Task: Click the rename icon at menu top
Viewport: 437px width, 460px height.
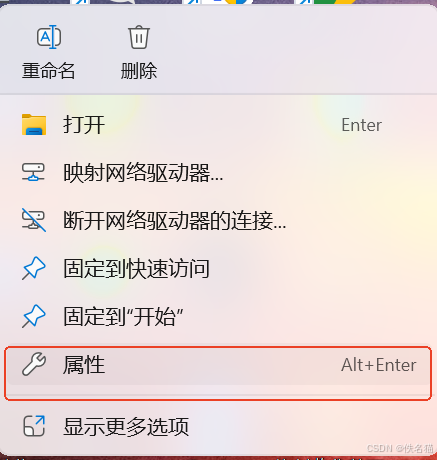Action: tap(49, 37)
